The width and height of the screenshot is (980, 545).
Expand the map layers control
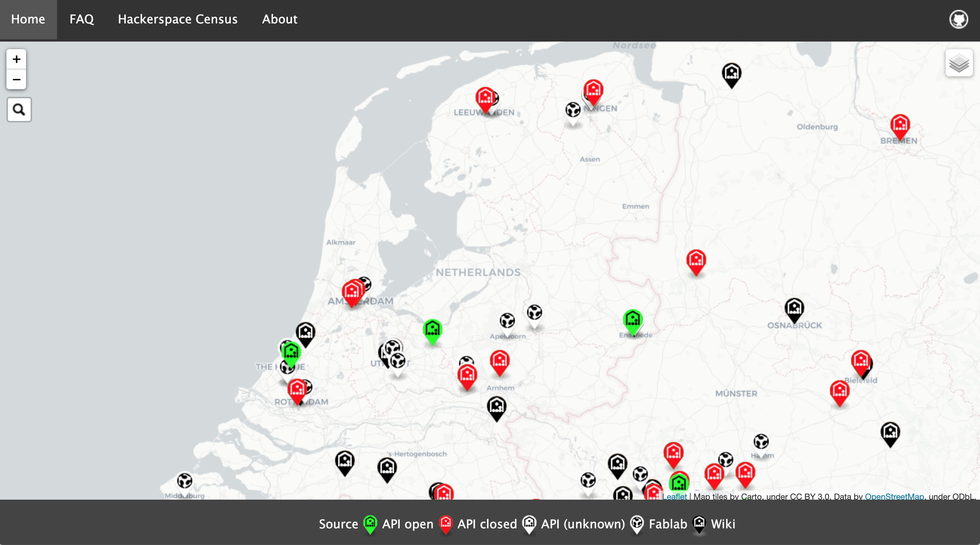[959, 63]
